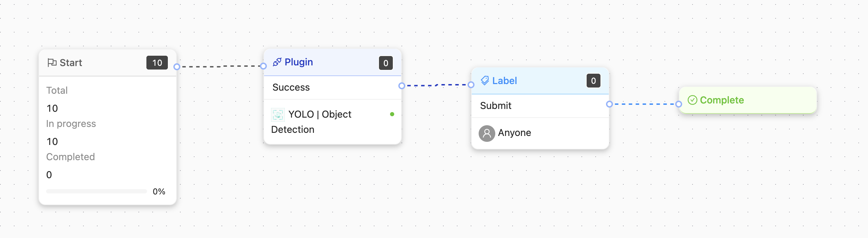Click the YOLO Object Detection plugin icon
This screenshot has width=868, height=238.
point(278,115)
